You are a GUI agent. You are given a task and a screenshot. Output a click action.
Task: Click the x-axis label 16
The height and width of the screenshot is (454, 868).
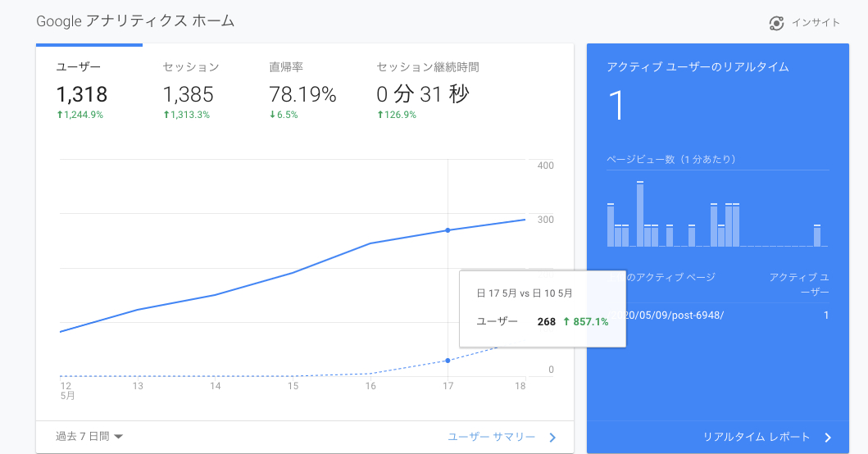point(370,386)
